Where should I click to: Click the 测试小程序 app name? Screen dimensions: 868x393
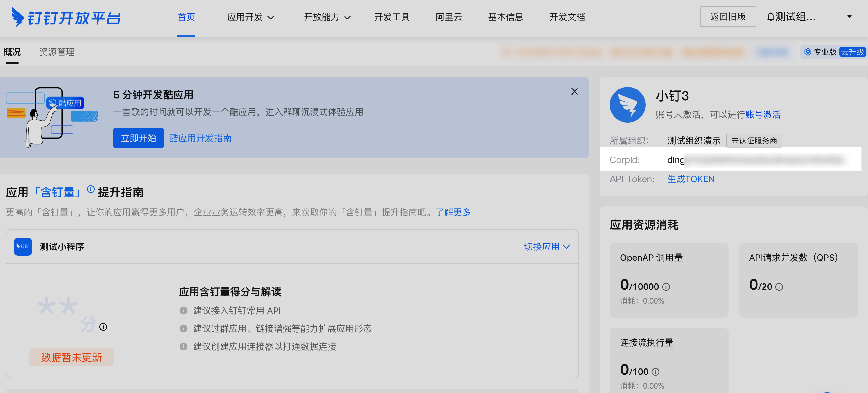[62, 247]
